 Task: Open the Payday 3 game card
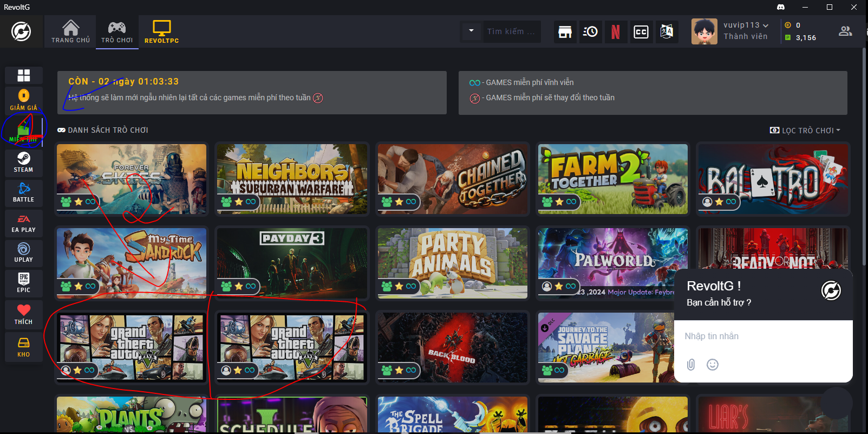292,263
